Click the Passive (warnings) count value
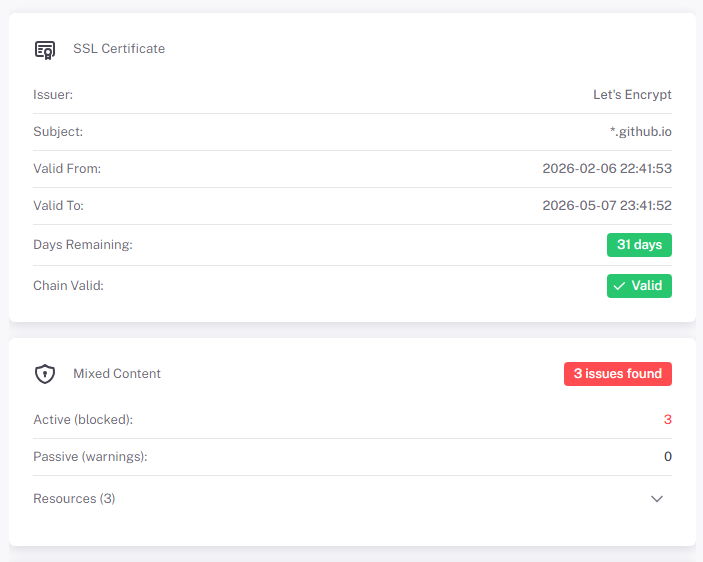The image size is (703, 562). (667, 457)
